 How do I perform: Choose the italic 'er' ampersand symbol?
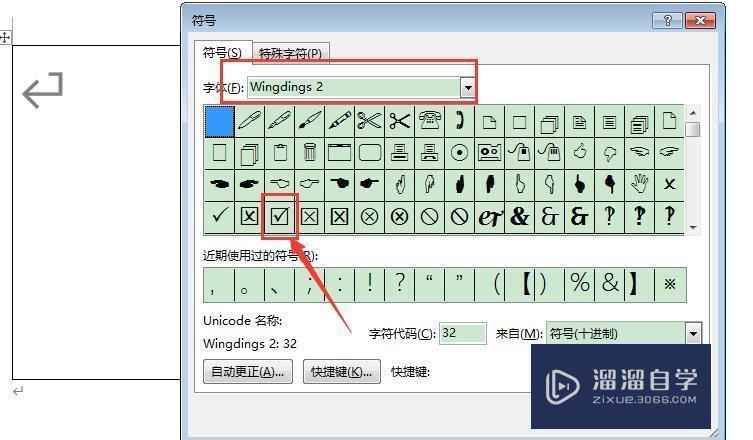pos(489,217)
